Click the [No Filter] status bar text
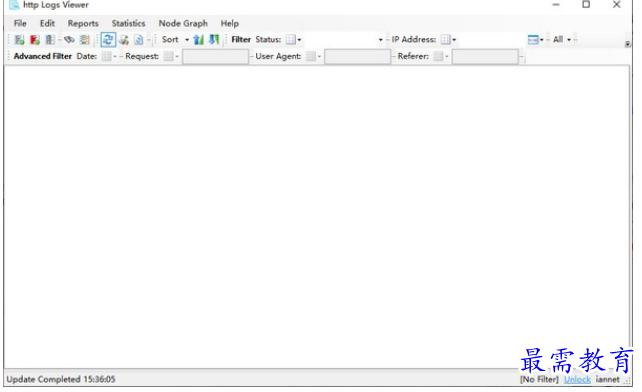 539,379
